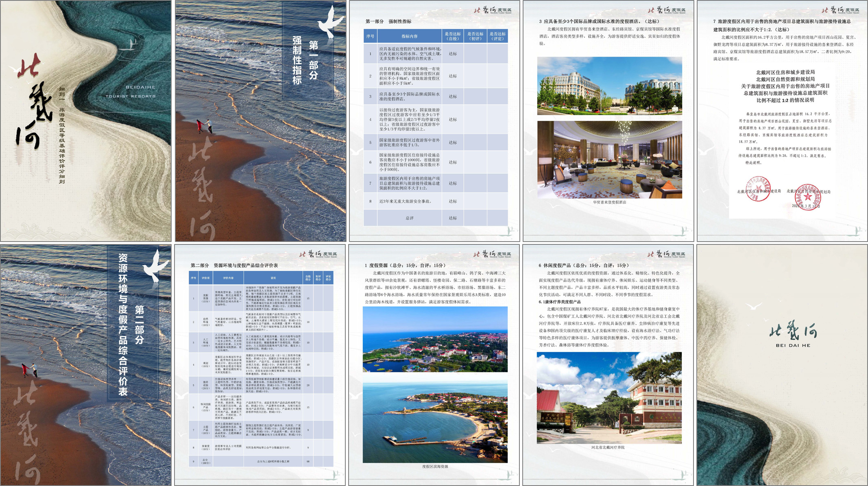Click the subheading 6.1康体疗养类度假产品
The width and height of the screenshot is (868, 486).
tap(560, 302)
